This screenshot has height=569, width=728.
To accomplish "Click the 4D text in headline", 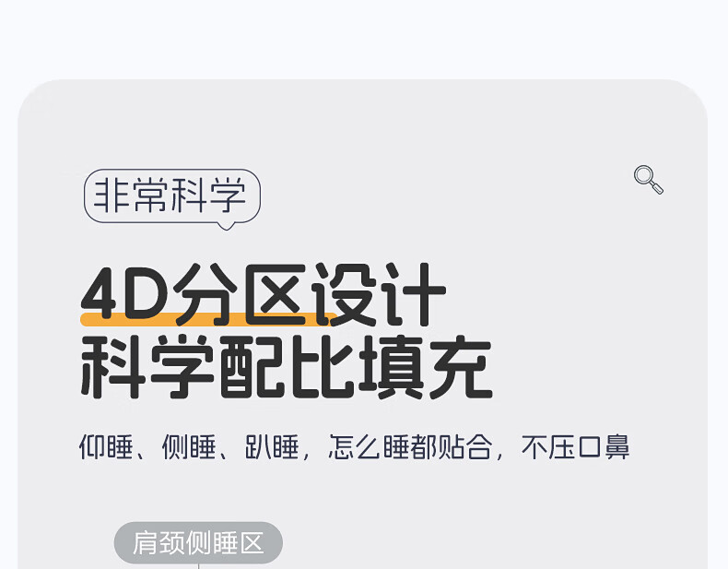I will pyautogui.click(x=125, y=293).
